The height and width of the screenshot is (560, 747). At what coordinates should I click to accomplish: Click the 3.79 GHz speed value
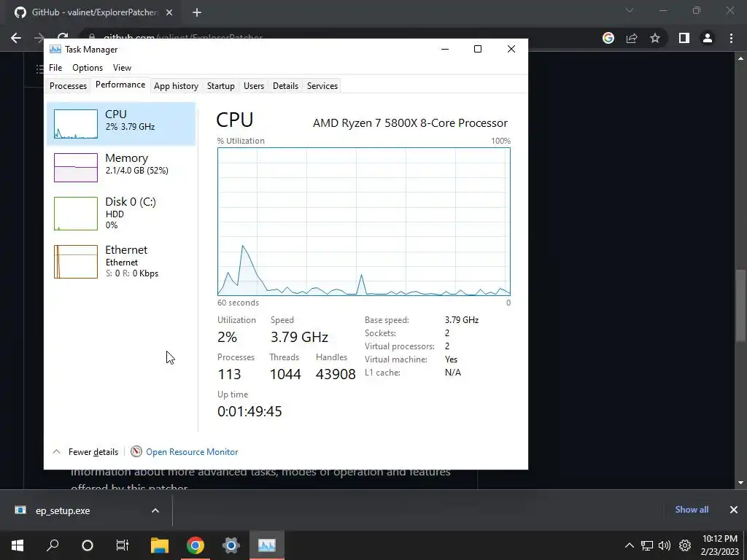299,337
